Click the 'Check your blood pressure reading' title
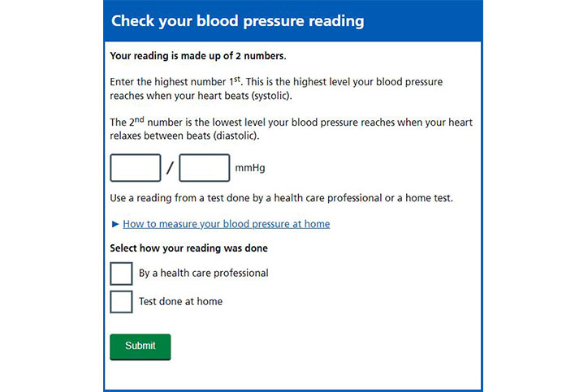This screenshot has width=588, height=392. pyautogui.click(x=237, y=21)
